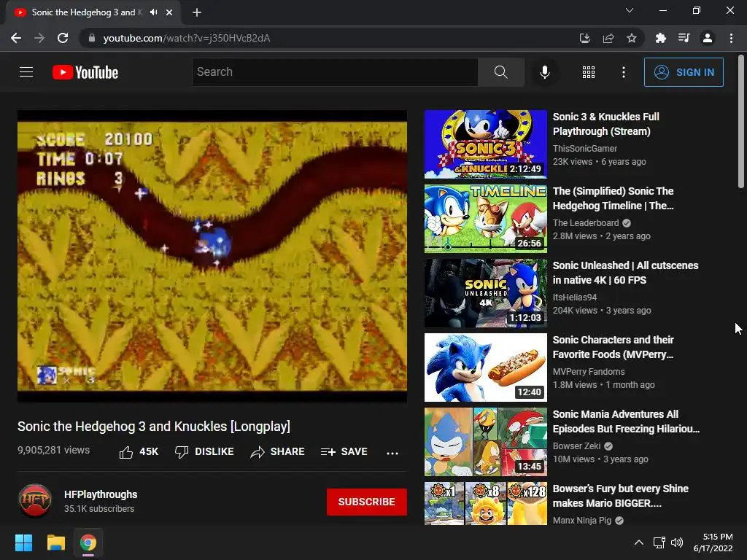Start voice search with microphone icon

click(x=544, y=72)
